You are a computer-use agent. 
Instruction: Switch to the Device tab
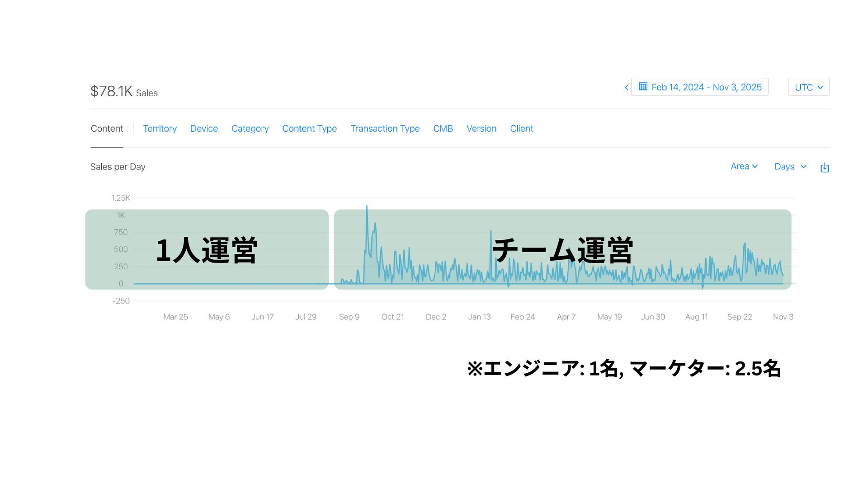coord(204,129)
